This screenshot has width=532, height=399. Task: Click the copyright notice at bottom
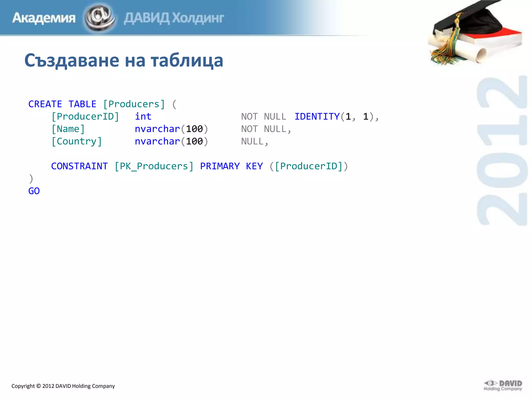click(63, 386)
